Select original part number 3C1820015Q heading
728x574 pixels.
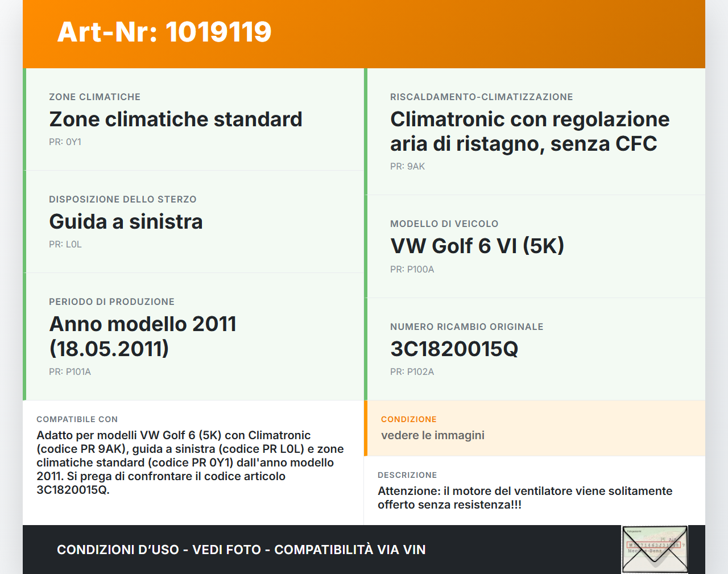[454, 349]
